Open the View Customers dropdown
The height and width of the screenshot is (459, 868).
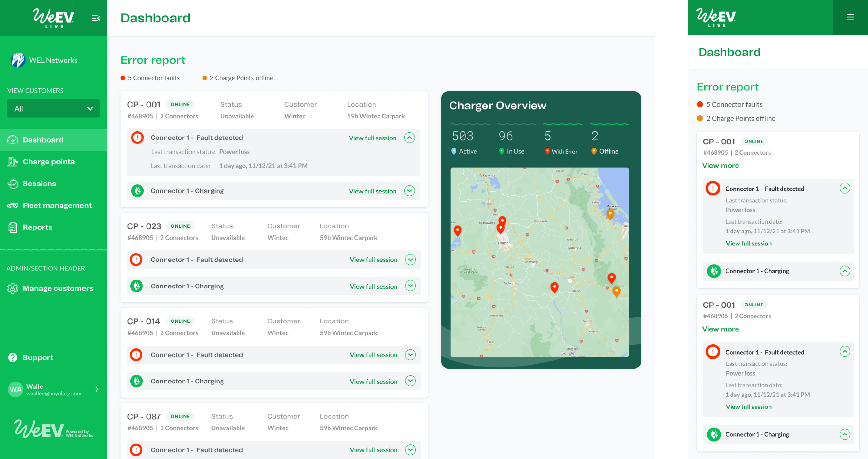pyautogui.click(x=53, y=108)
